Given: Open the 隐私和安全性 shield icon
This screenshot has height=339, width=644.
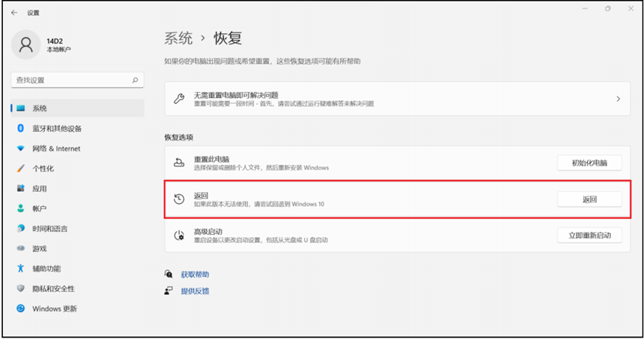Looking at the screenshot, I should (x=21, y=288).
